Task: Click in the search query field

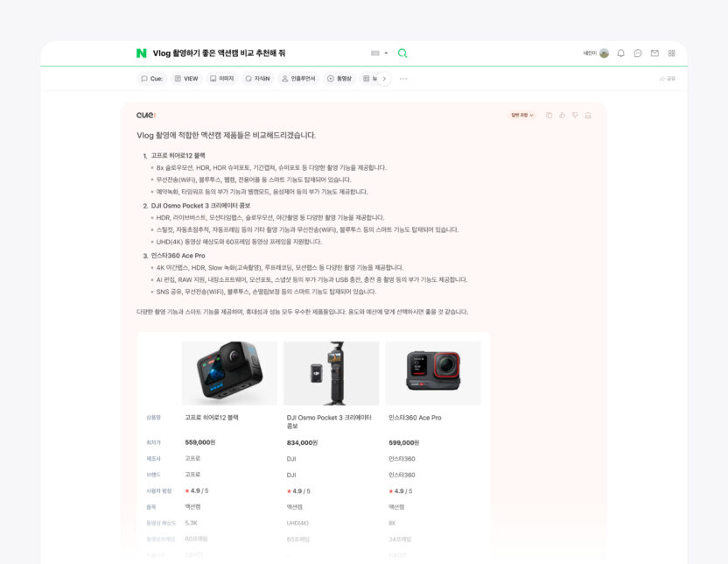Action: tap(257, 53)
